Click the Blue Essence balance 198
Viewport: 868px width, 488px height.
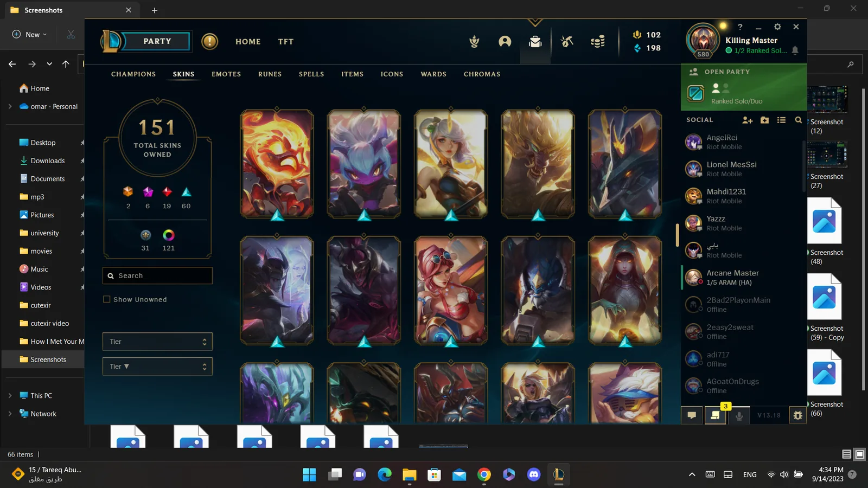tap(647, 48)
